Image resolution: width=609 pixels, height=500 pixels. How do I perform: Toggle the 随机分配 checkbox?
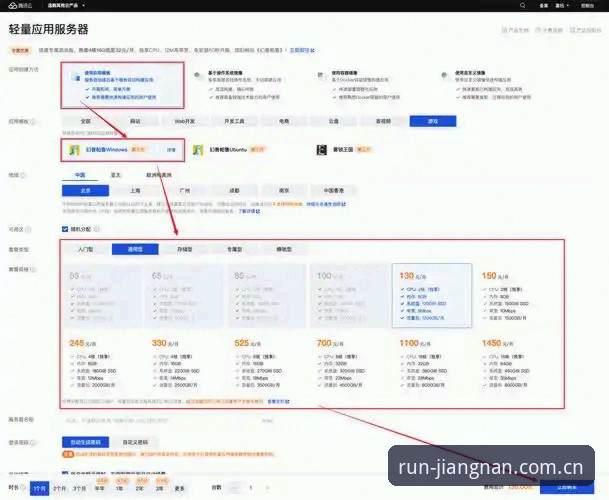65,229
